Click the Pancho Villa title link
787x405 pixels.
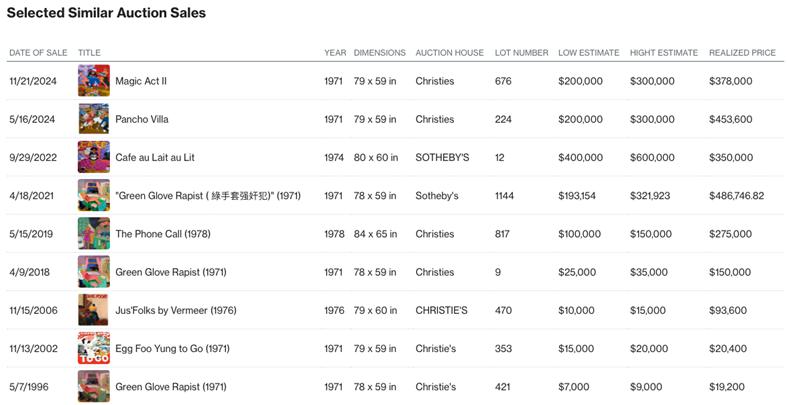pos(142,119)
